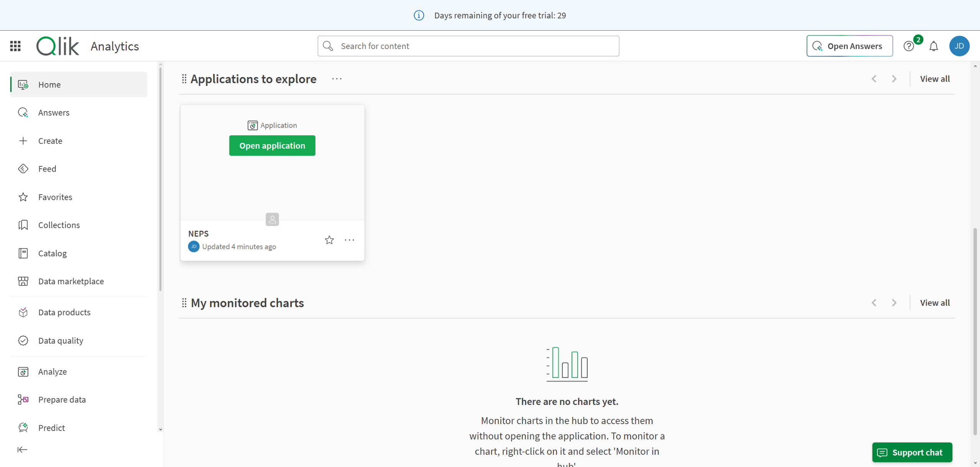Select Prepare data in sidebar
The image size is (980, 467).
point(62,400)
